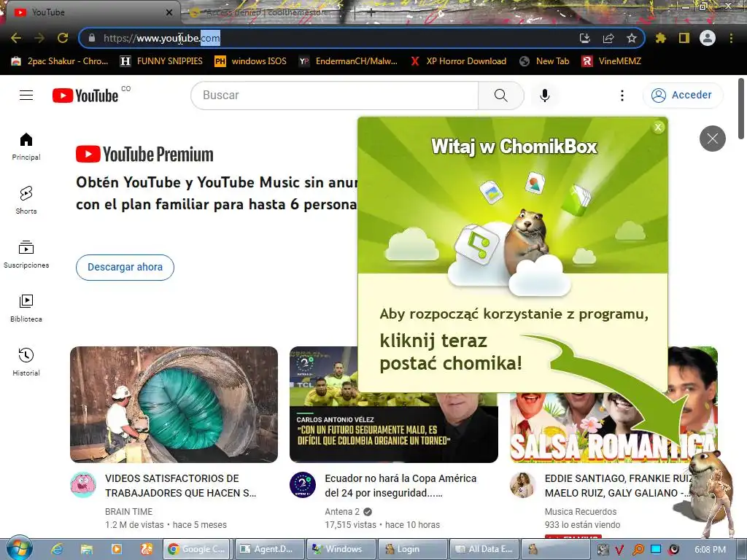Open the FUNNY SNIPPIES bookmark
The image size is (747, 560).
coord(161,61)
